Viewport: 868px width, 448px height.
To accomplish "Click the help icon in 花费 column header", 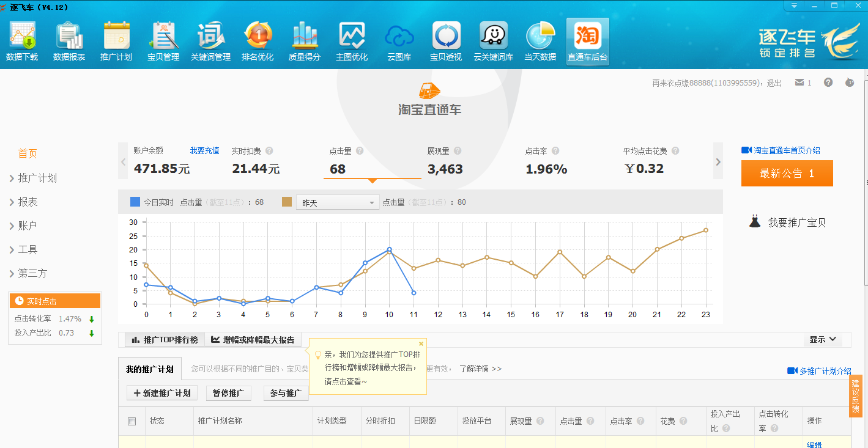I will tap(683, 421).
